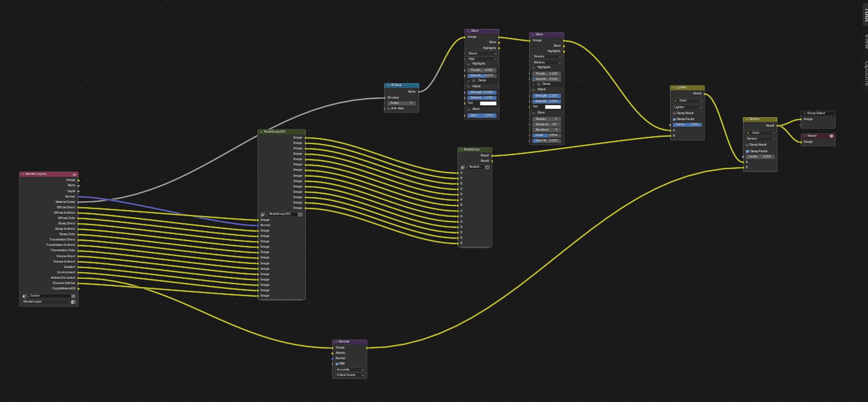Disable Clamp Factor on Darken node
This screenshot has width=868, height=402.
[747, 151]
